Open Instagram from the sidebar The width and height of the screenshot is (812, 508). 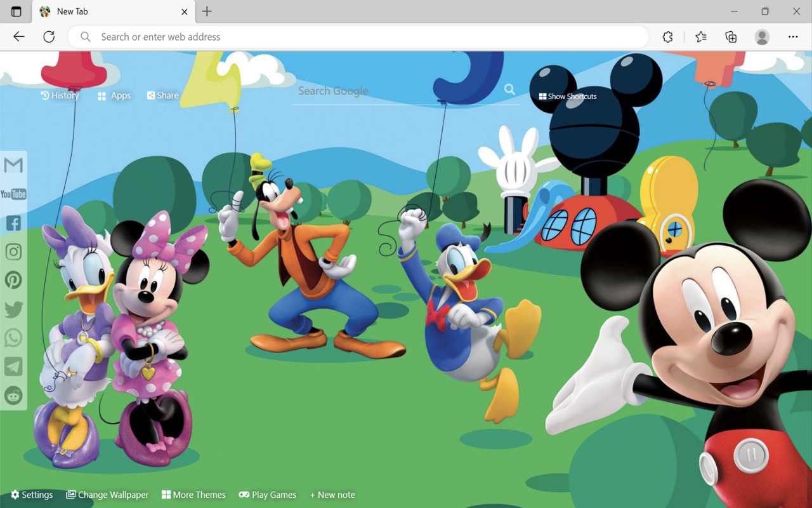[x=13, y=251]
